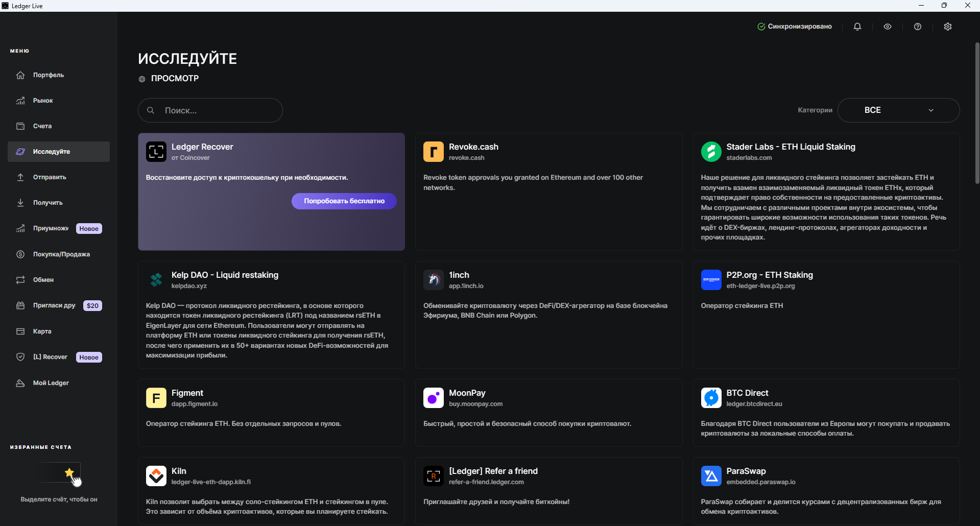The image size is (980, 526).
Task: Click the Refer a friend logo icon
Action: 434,476
